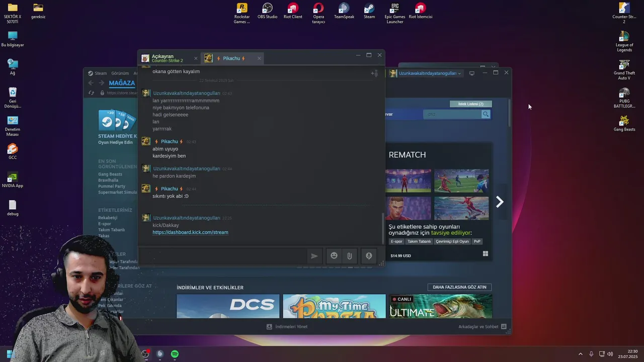The image size is (644, 362).
Task: Click the chat message input box
Action: coord(222,256)
